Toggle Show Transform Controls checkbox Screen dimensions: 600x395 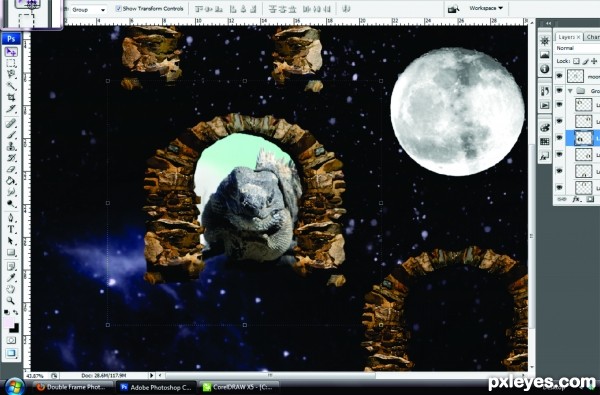pos(118,8)
